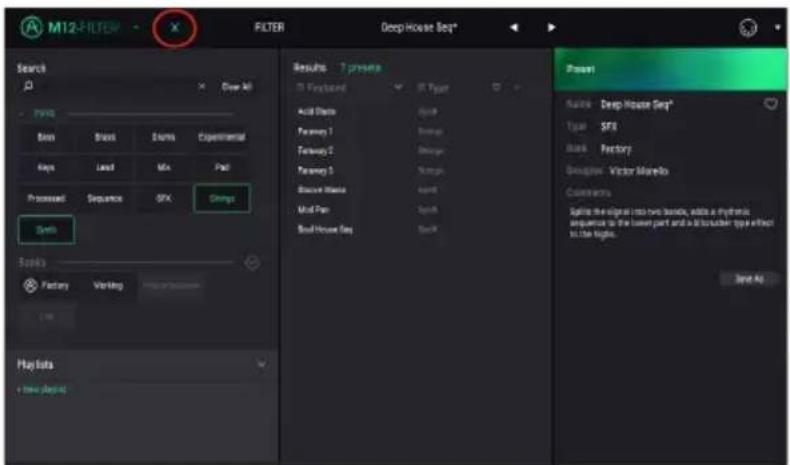Click the preset Type value SFX
This screenshot has height=465, width=790.
(x=609, y=126)
